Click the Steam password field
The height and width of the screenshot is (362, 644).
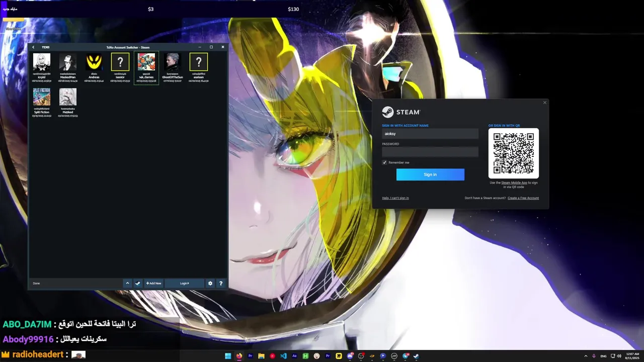430,152
